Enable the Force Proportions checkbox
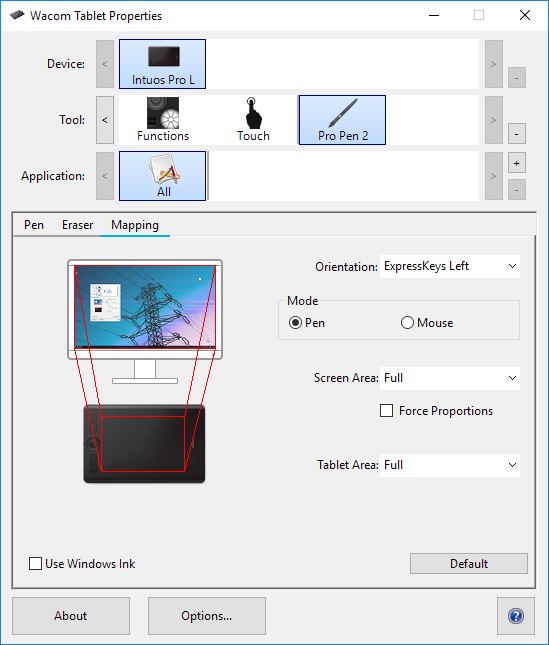This screenshot has width=549, height=645. click(386, 411)
